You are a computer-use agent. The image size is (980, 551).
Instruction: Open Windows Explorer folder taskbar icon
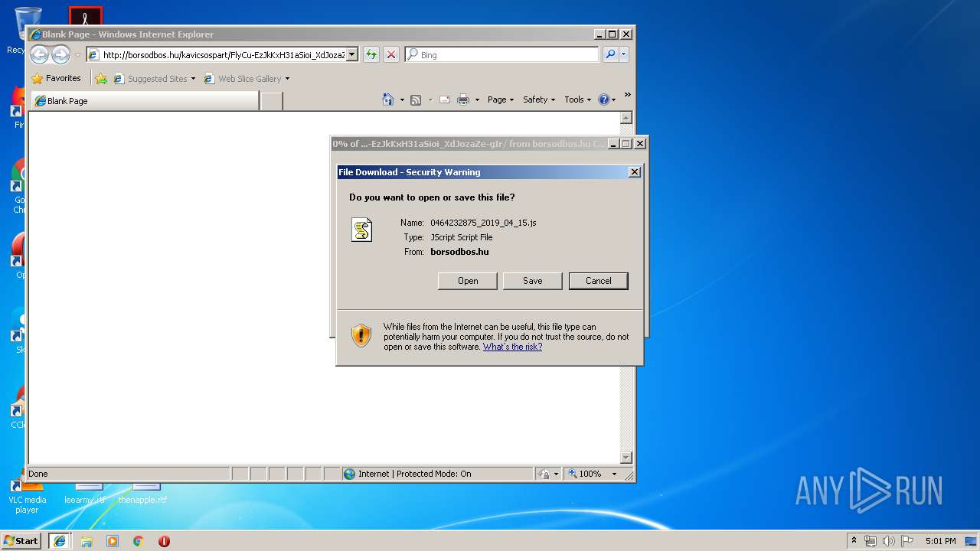tap(87, 541)
